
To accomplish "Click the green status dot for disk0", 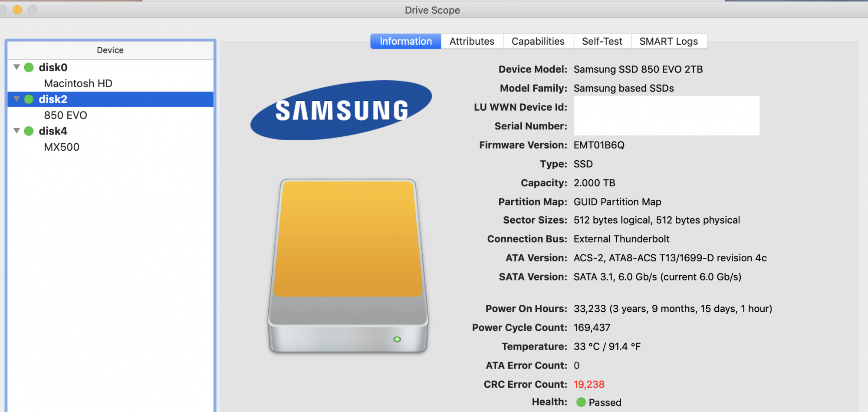I will pyautogui.click(x=29, y=67).
